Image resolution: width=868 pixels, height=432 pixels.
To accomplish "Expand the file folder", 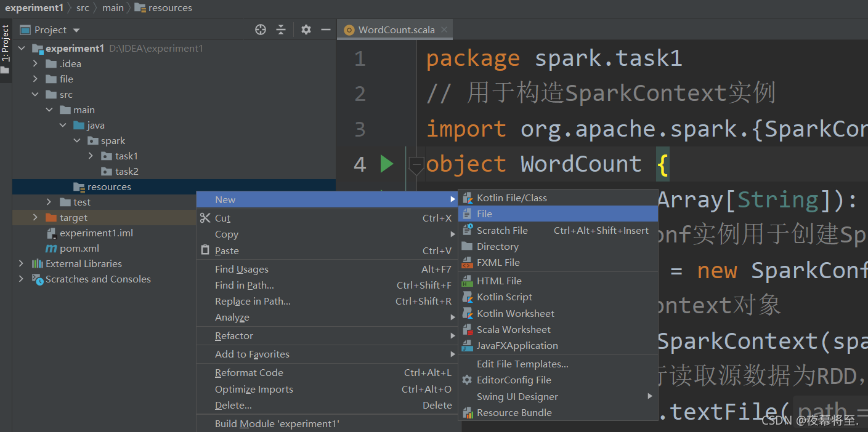I will (36, 79).
